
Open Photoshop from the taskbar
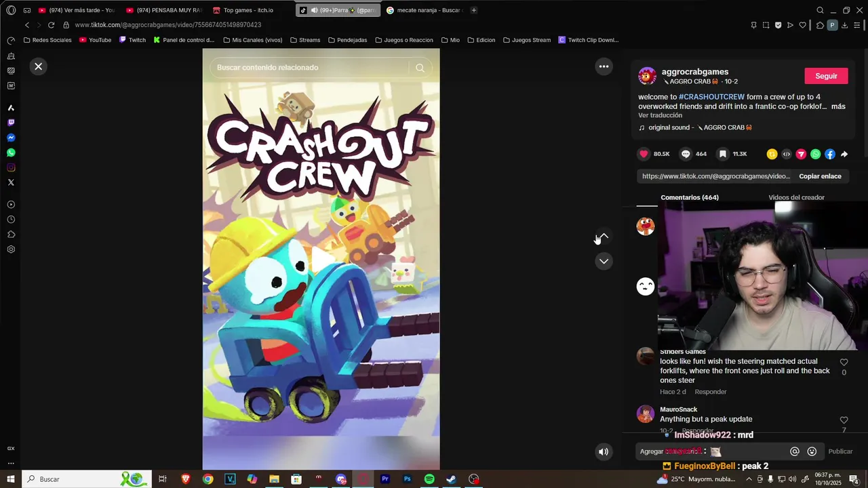(x=407, y=479)
